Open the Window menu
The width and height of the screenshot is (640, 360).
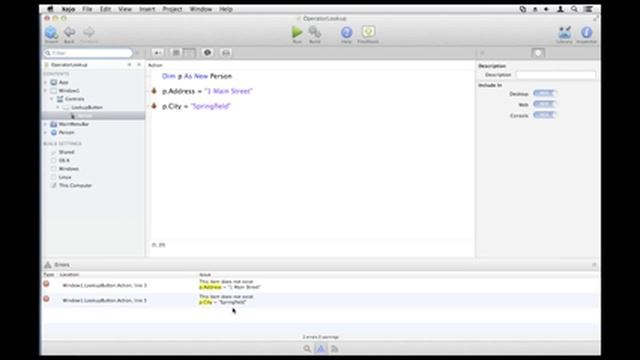201,9
